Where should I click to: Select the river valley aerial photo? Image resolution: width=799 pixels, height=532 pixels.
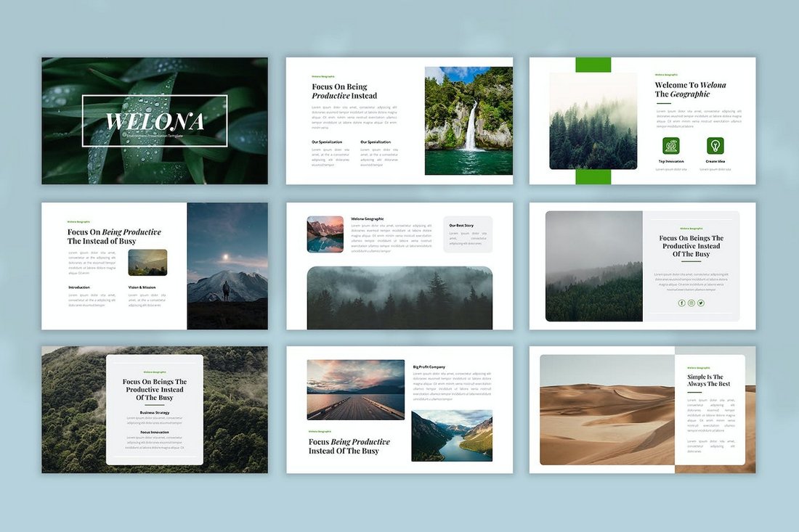[452, 435]
